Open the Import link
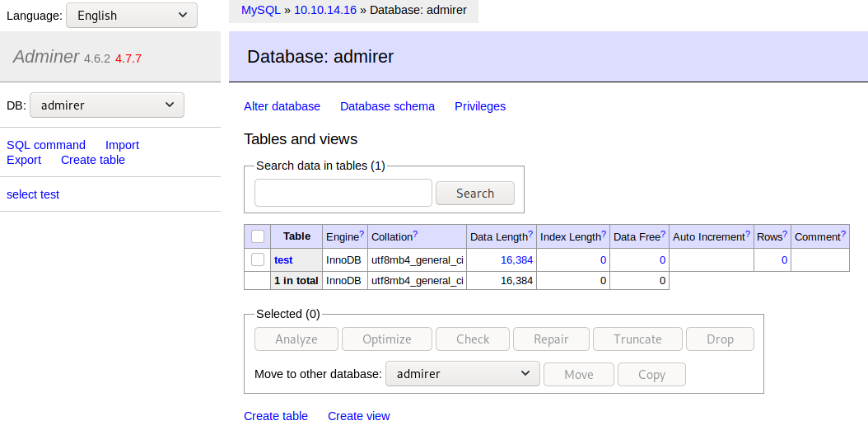This screenshot has width=868, height=430. [x=123, y=145]
